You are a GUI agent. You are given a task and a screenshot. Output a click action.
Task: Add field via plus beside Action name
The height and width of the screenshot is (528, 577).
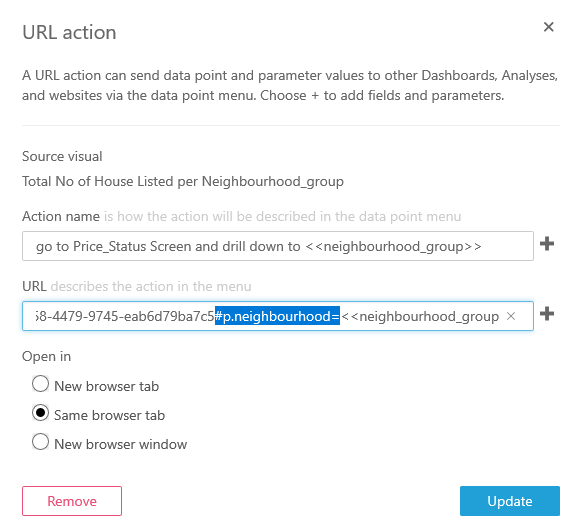pos(547,244)
